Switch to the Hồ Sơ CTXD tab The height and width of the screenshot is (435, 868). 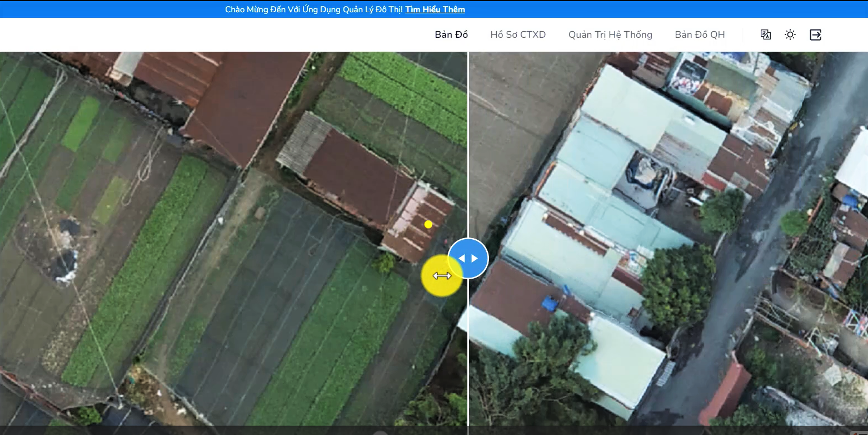(518, 34)
